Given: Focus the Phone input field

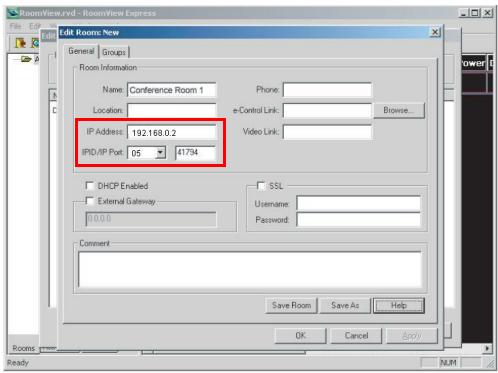Looking at the screenshot, I should tap(327, 90).
